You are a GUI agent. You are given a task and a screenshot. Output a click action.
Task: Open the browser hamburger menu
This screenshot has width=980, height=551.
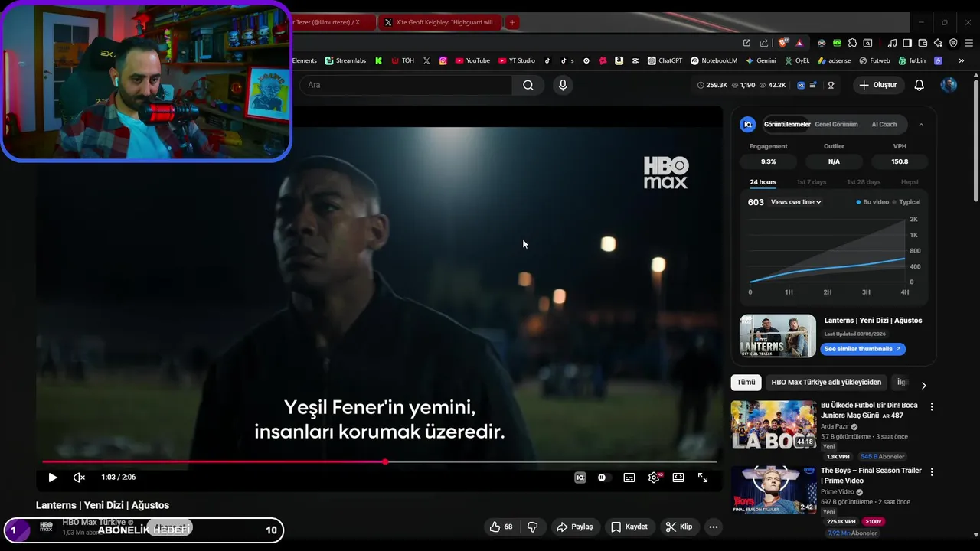click(969, 43)
